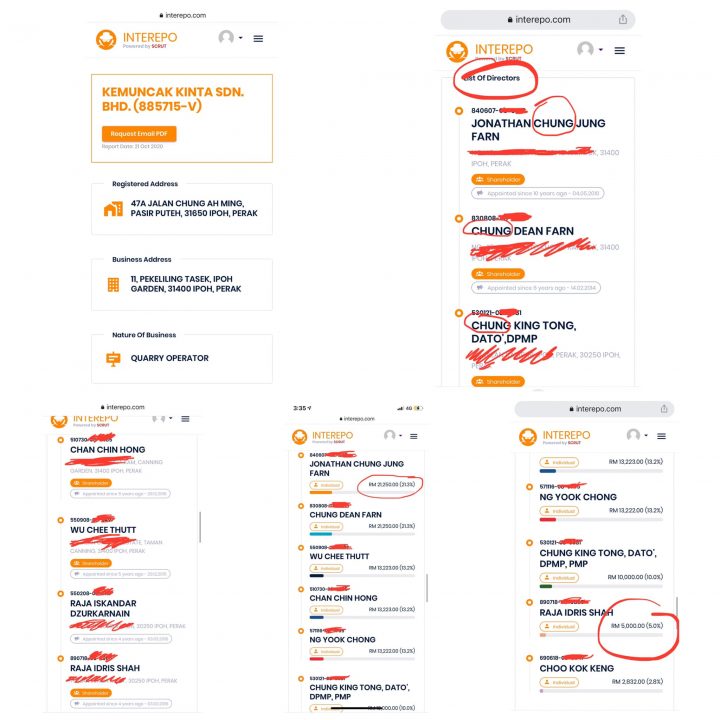This screenshot has height=720, width=720.
Task: Click the Registered Address house icon
Action: click(x=113, y=208)
